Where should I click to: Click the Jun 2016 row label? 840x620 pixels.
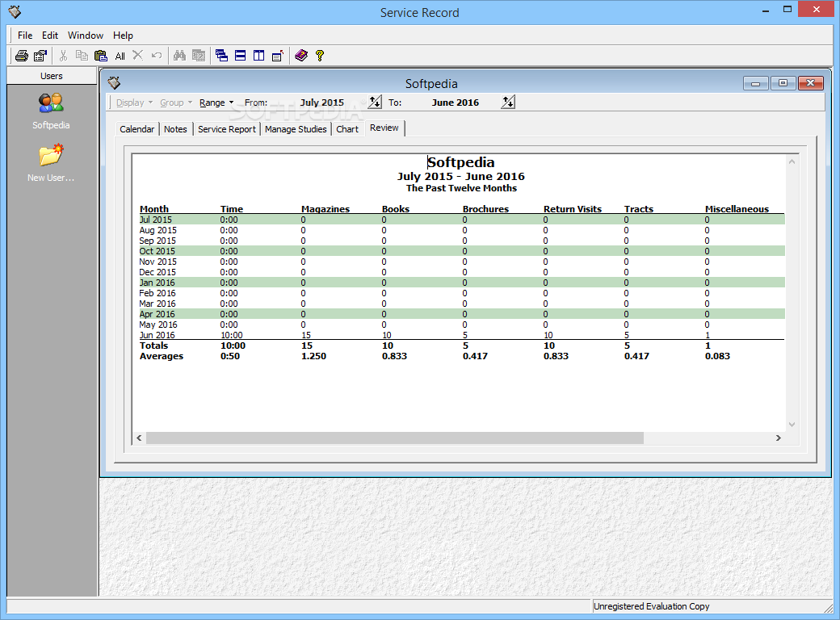click(157, 335)
